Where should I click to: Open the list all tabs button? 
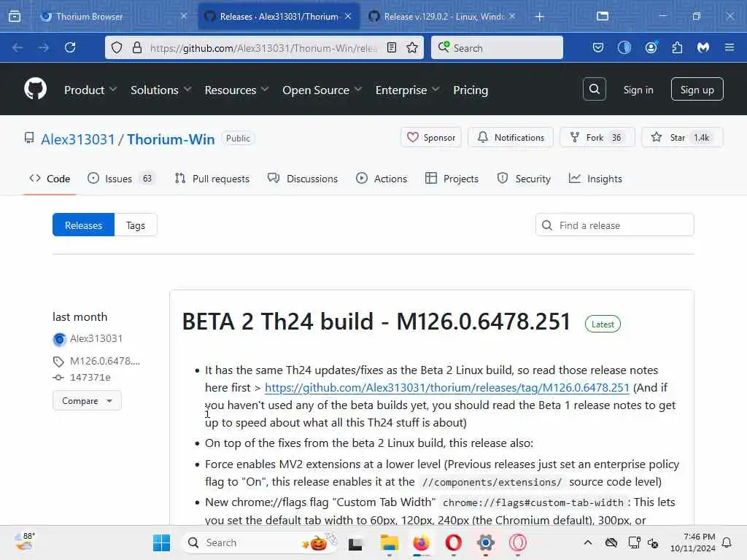[603, 17]
